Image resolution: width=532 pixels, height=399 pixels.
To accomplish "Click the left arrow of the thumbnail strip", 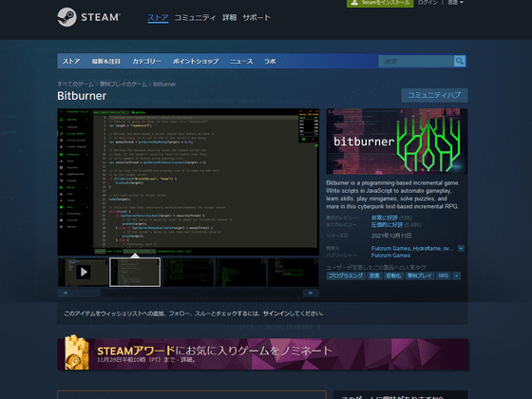I will (66, 293).
